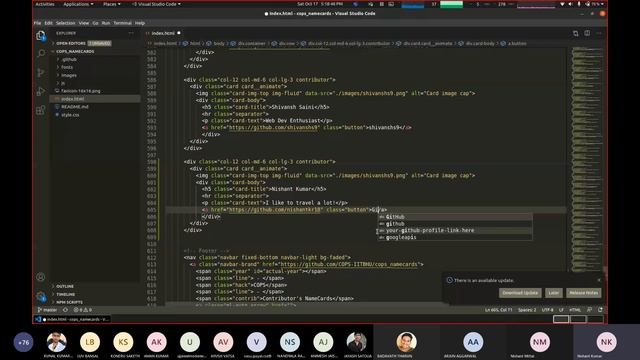This screenshot has width=640, height=360.
Task: Click the notifications bell in the status bar
Action: (600, 310)
